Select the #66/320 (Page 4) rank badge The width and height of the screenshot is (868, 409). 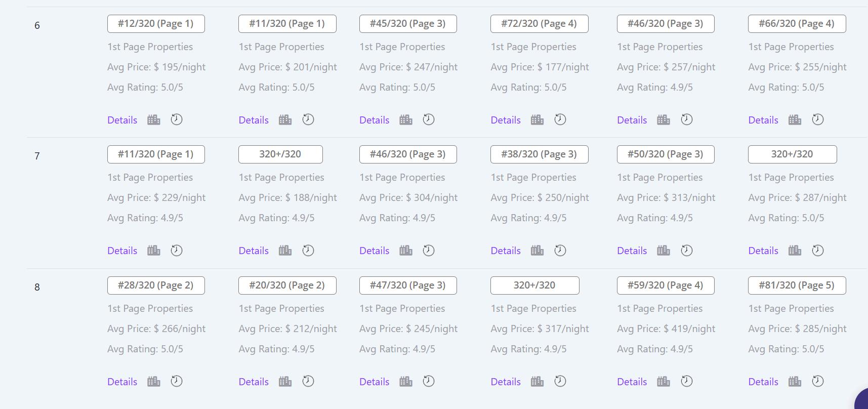[x=797, y=24]
